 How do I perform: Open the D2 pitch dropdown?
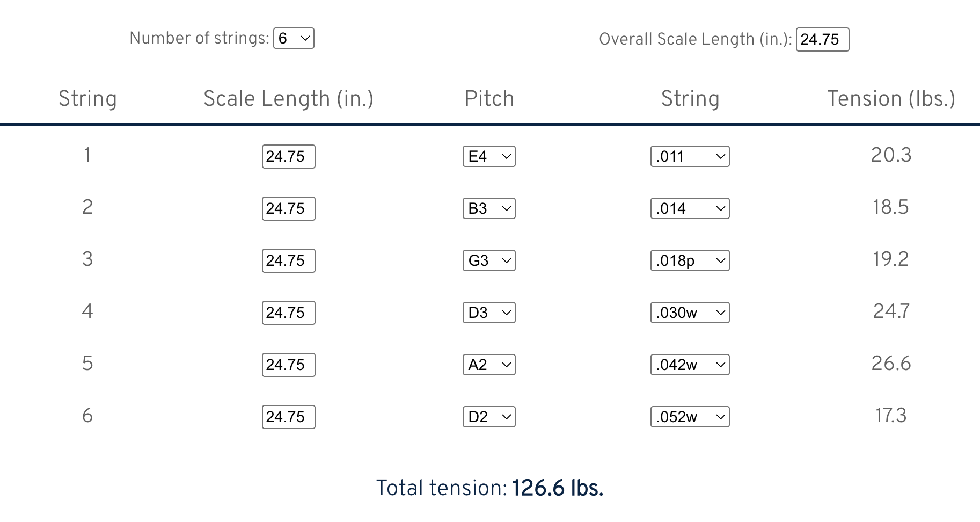(x=489, y=417)
